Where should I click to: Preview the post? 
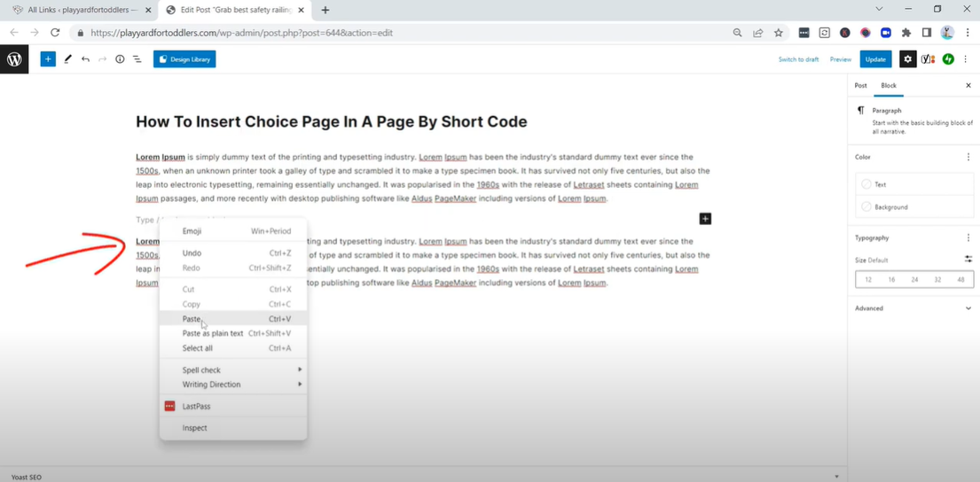[841, 59]
